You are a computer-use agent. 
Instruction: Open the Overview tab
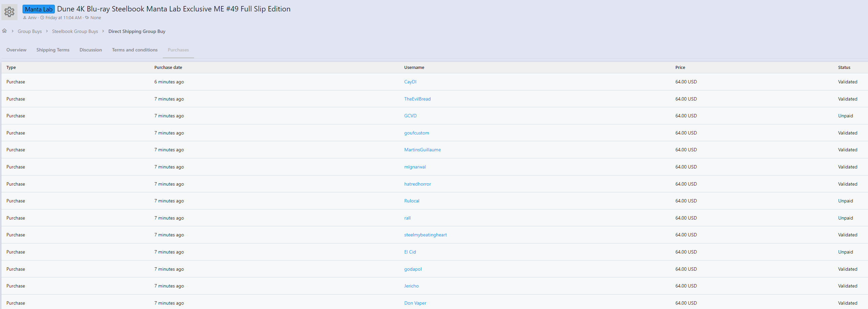[x=16, y=50]
